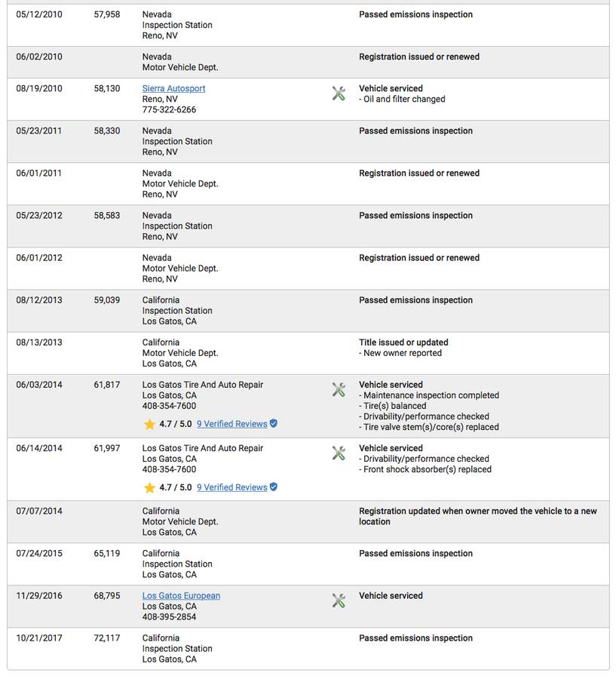Screen dimensions: 616x679
Task: Click the wrench icon for 06/03/2014 service
Action: [339, 389]
